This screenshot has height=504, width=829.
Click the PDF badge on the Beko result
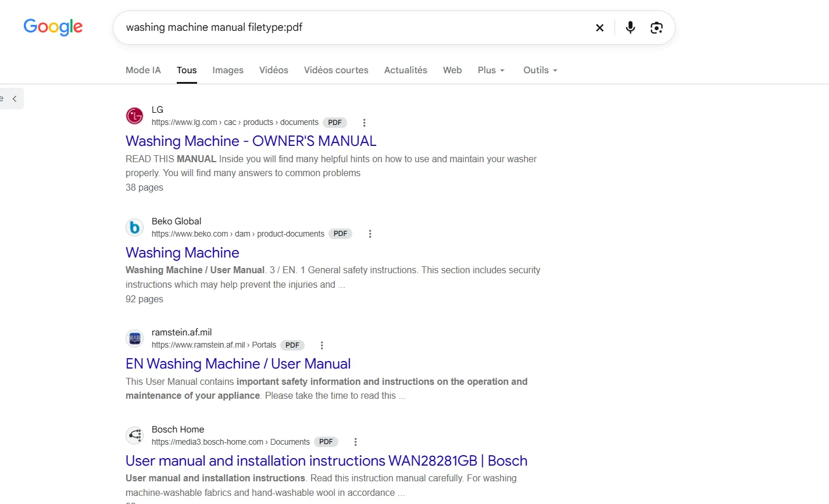pos(341,234)
